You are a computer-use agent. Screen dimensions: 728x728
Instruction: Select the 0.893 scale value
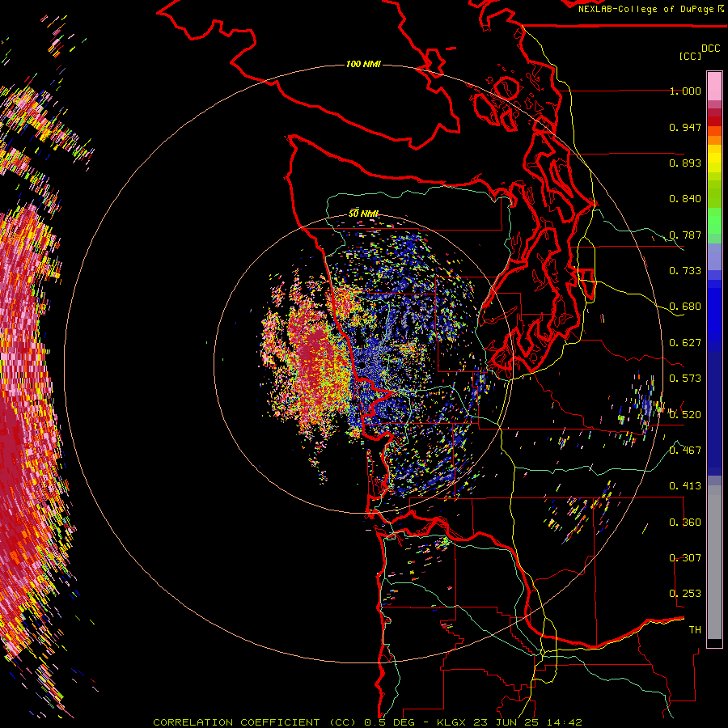685,163
